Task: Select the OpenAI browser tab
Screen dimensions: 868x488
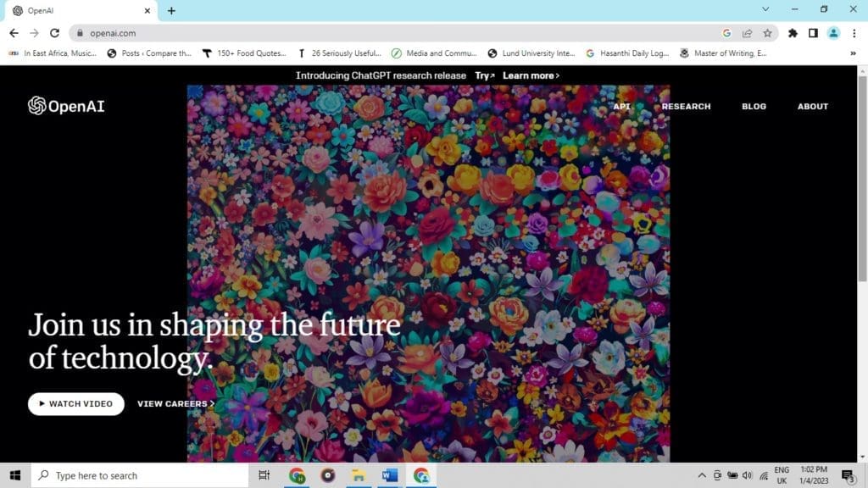Action: [x=81, y=10]
